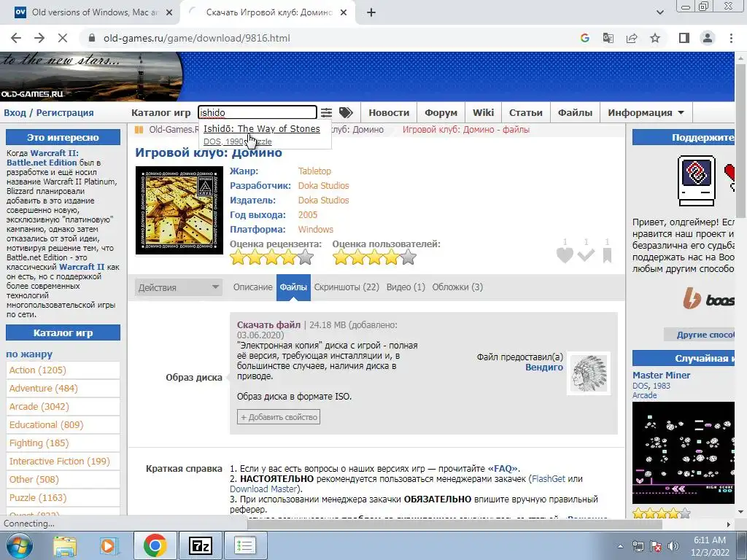747x560 pixels.
Task: Expand the tab search chevron
Action: click(659, 13)
